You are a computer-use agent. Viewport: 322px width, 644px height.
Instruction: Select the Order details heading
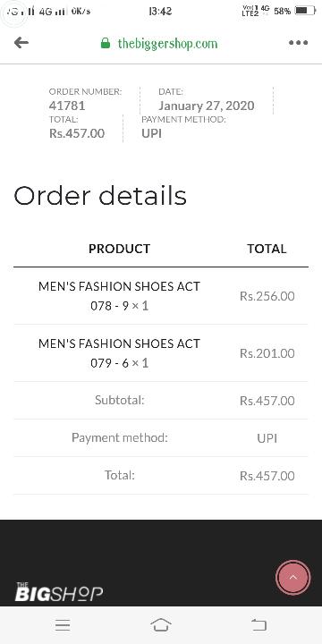pos(100,196)
